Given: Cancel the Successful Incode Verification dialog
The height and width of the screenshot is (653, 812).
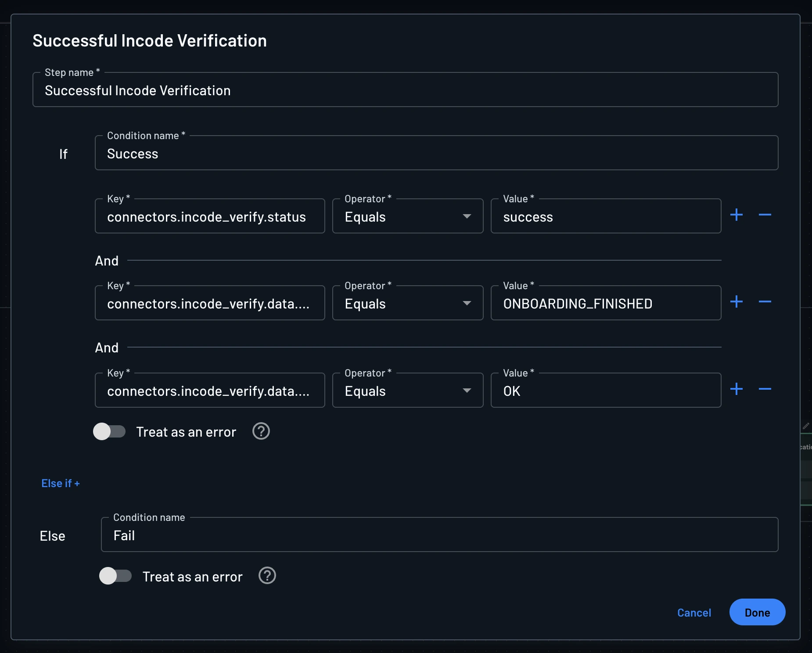Looking at the screenshot, I should click(693, 612).
